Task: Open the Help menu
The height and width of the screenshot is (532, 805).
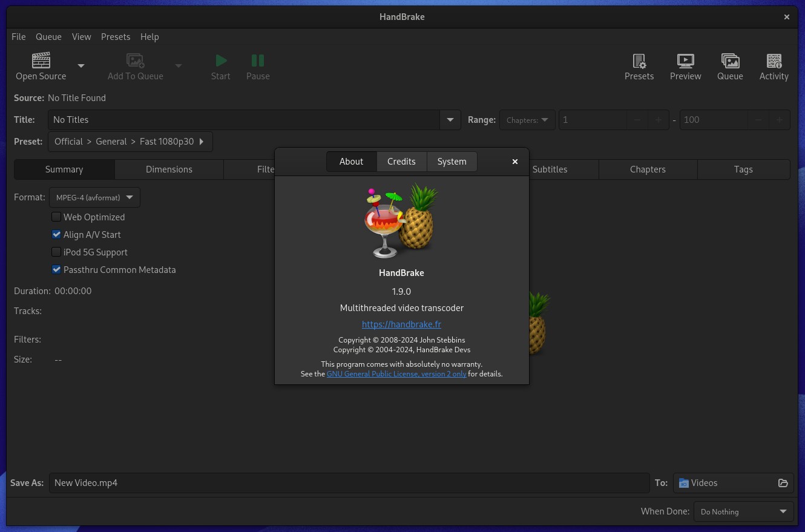Action: (149, 37)
